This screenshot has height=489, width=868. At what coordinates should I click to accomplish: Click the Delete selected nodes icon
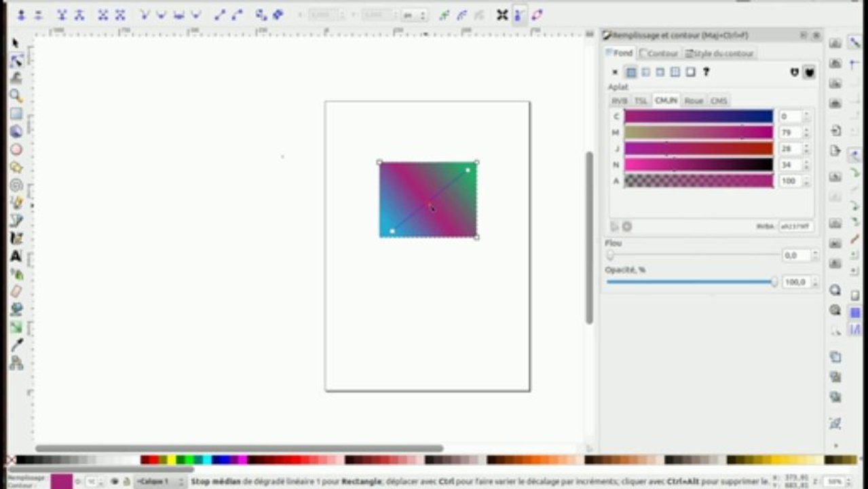tap(39, 14)
